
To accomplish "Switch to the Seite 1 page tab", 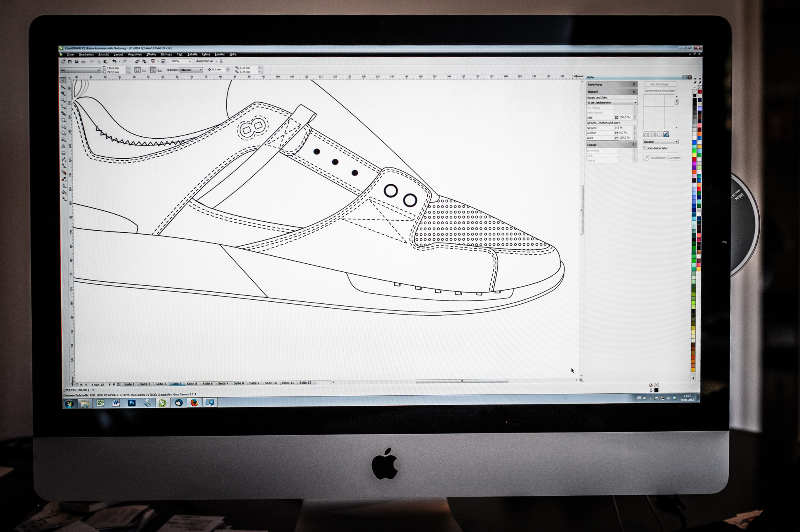I will [129, 384].
